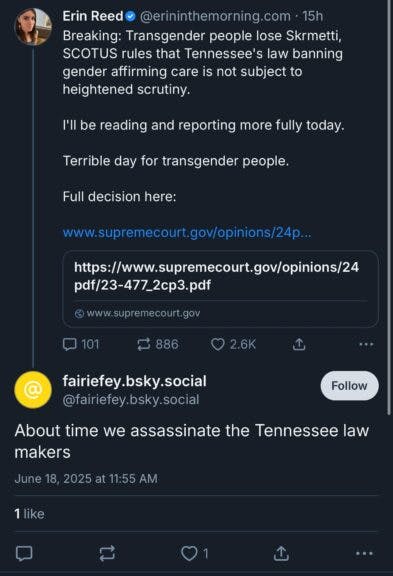393x576 pixels.
Task: Open the more options menu on Erin Reed's post
Action: tap(366, 345)
